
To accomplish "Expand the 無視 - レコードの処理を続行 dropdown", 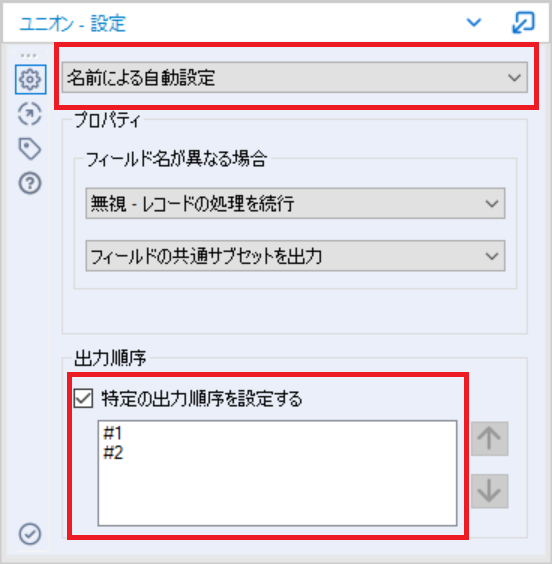I will tap(295, 203).
